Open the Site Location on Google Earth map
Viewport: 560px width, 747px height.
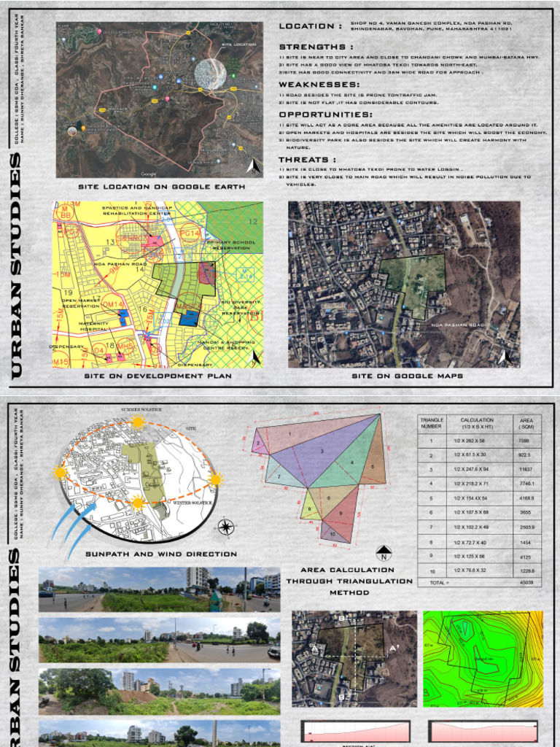[160, 99]
